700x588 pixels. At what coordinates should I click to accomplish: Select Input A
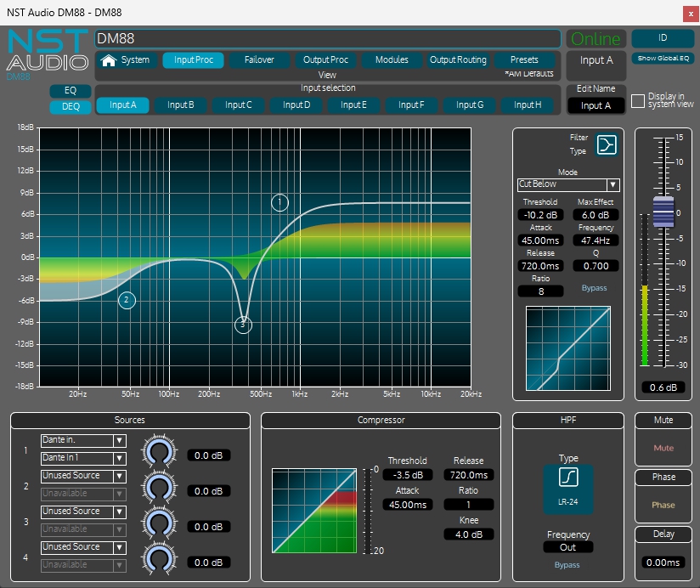[x=123, y=105]
